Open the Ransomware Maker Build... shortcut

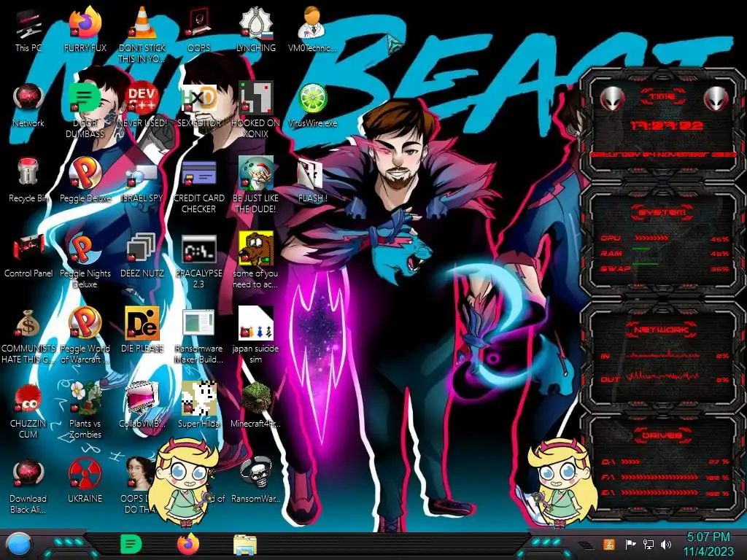[x=198, y=336]
